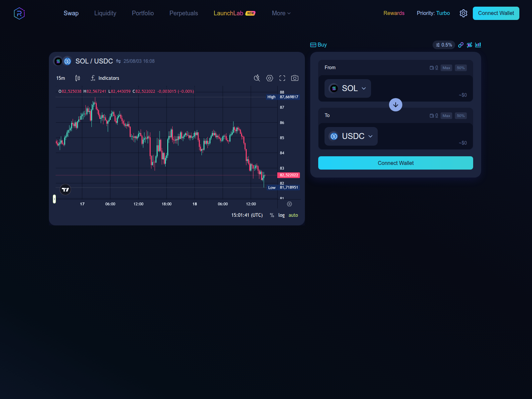532x399 pixels.
Task: Open the quick search lightning icon
Action: pos(256,78)
